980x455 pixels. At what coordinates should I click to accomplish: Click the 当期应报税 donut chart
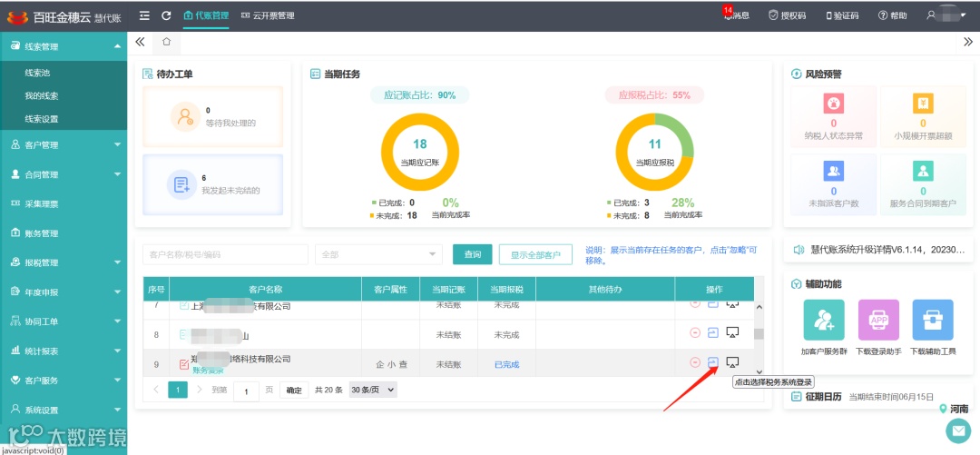(x=654, y=152)
